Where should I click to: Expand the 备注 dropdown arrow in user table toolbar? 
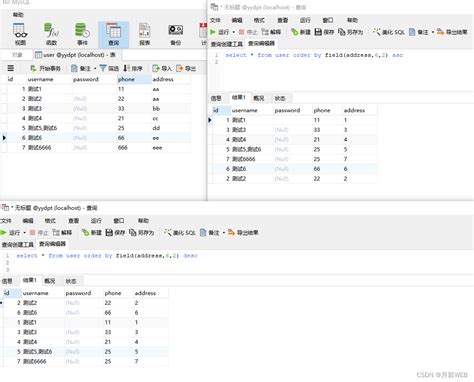tap(95, 68)
